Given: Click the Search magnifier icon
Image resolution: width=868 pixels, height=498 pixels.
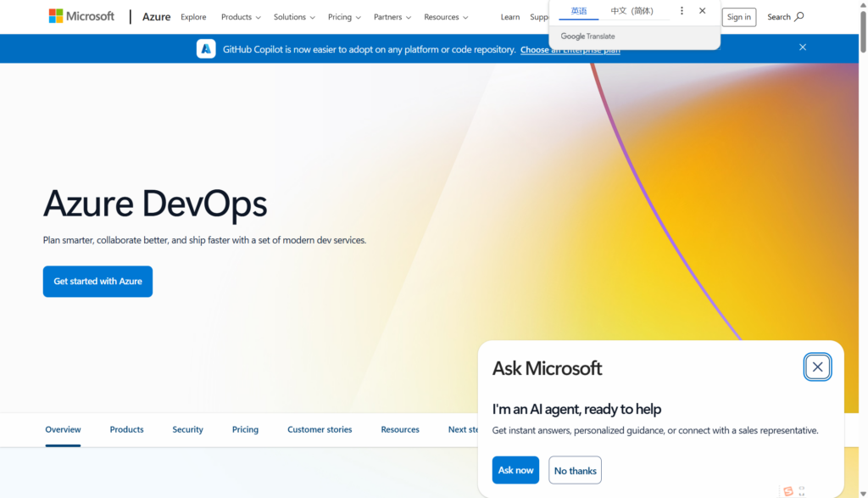Looking at the screenshot, I should click(x=798, y=17).
